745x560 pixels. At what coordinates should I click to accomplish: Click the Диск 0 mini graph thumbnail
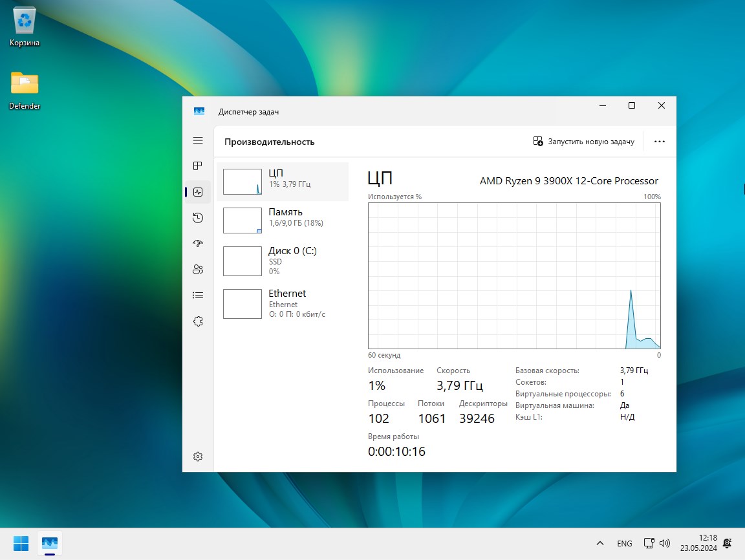pyautogui.click(x=243, y=261)
